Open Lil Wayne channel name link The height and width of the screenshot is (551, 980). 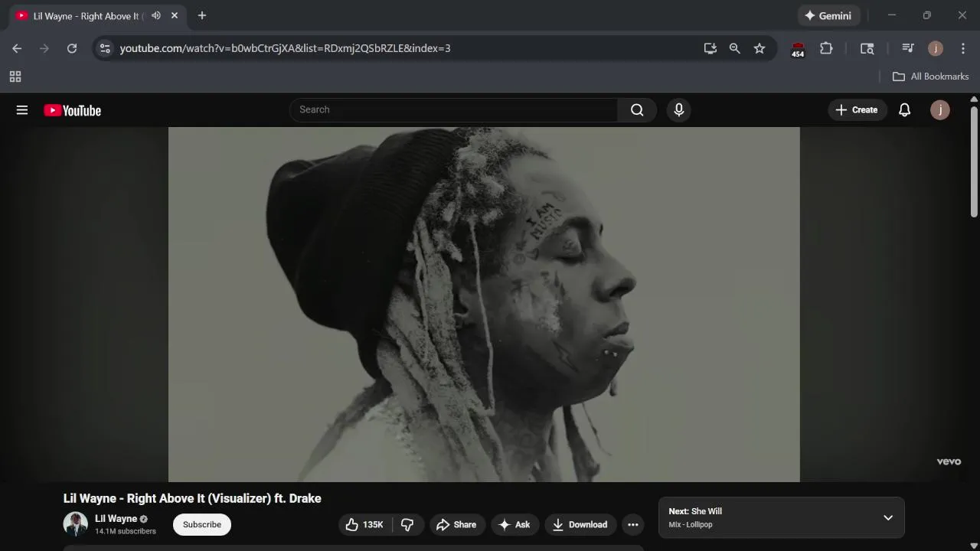[x=116, y=518]
